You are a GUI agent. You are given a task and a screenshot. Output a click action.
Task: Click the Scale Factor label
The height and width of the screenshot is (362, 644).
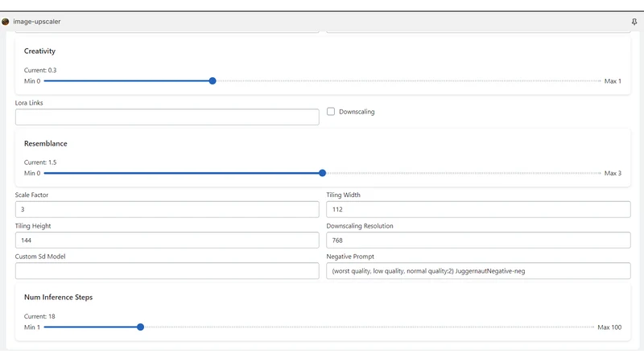pyautogui.click(x=31, y=195)
